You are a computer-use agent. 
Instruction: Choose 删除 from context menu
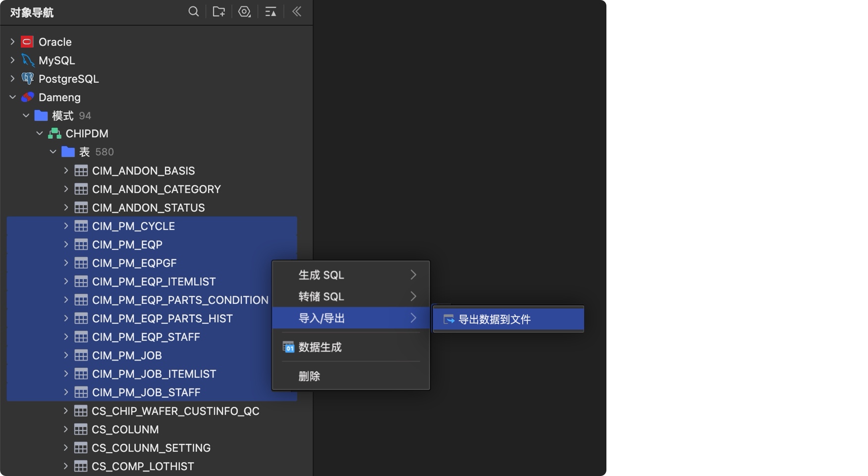[351, 376]
